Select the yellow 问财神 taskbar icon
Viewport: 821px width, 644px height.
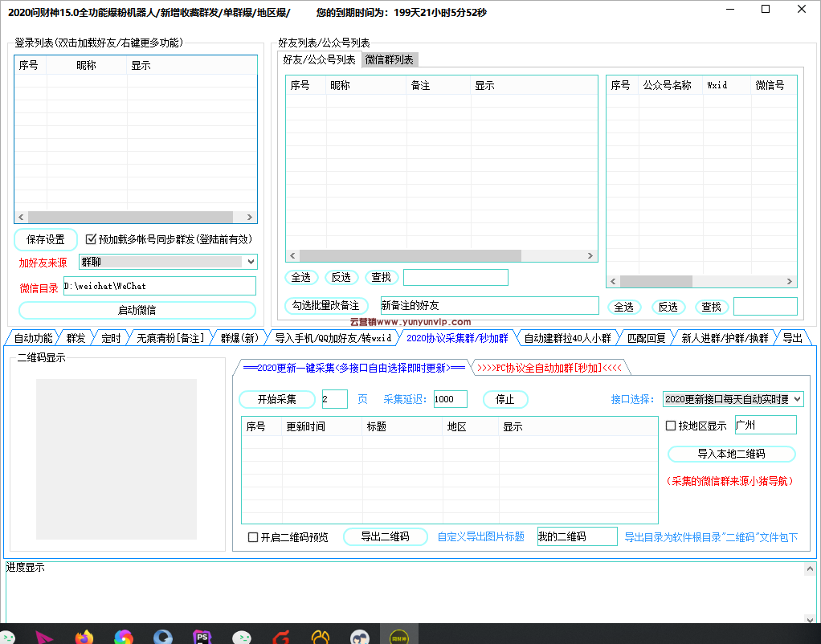[399, 637]
